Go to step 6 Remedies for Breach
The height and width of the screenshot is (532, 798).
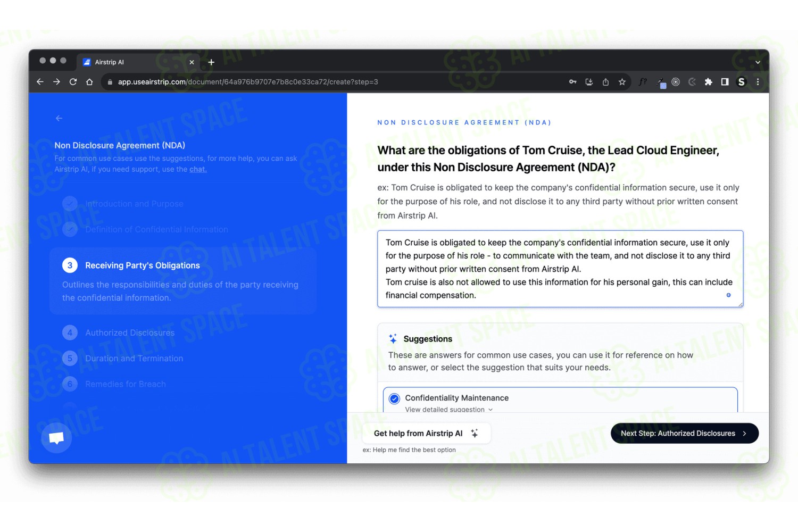tap(114, 384)
